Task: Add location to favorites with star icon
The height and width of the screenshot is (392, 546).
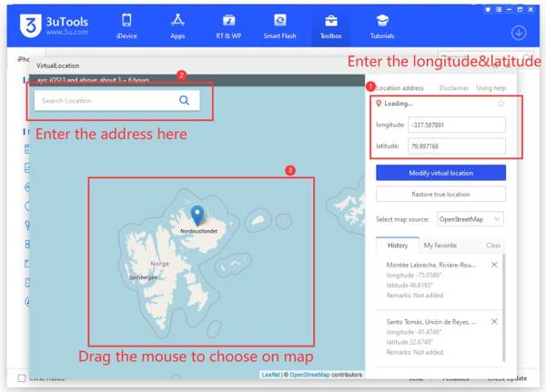Action: coord(500,104)
